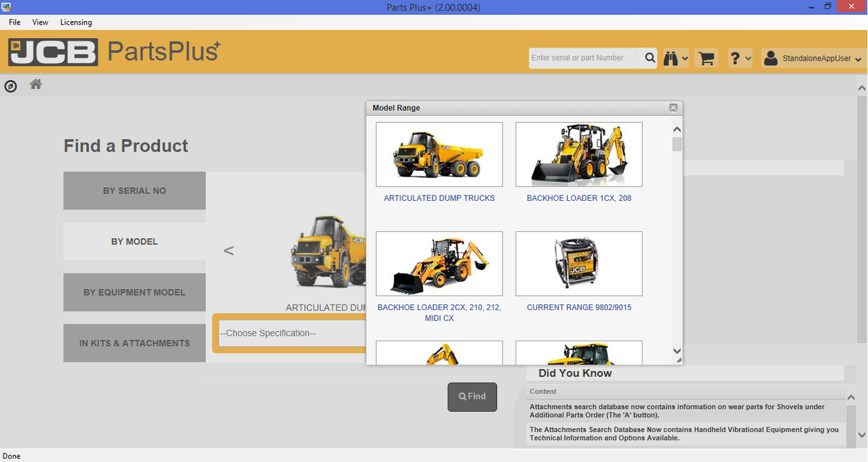
Task: Select the BY SERIAL NO tab
Action: tap(134, 191)
